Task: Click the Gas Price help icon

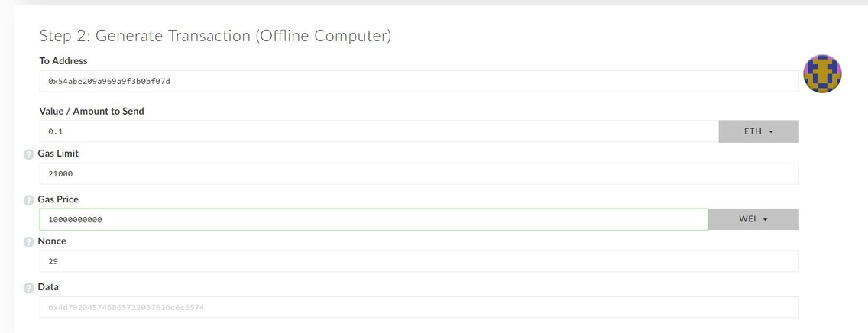Action: tap(29, 200)
